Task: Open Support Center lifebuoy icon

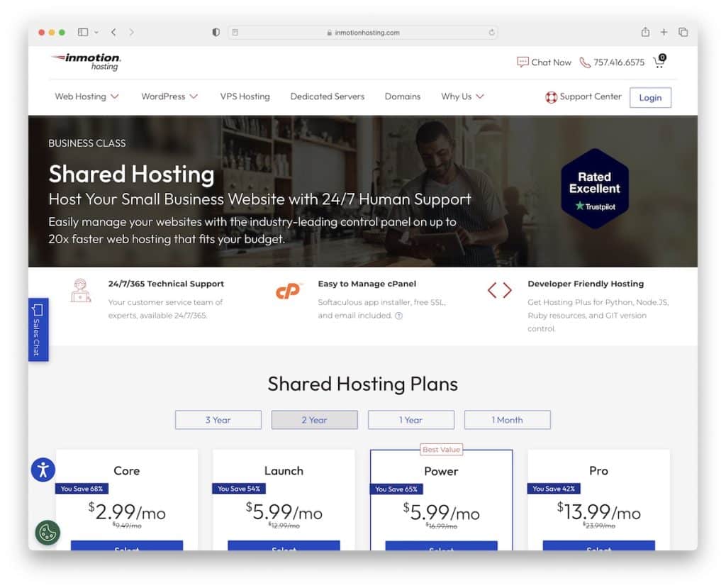Action: 551,97
